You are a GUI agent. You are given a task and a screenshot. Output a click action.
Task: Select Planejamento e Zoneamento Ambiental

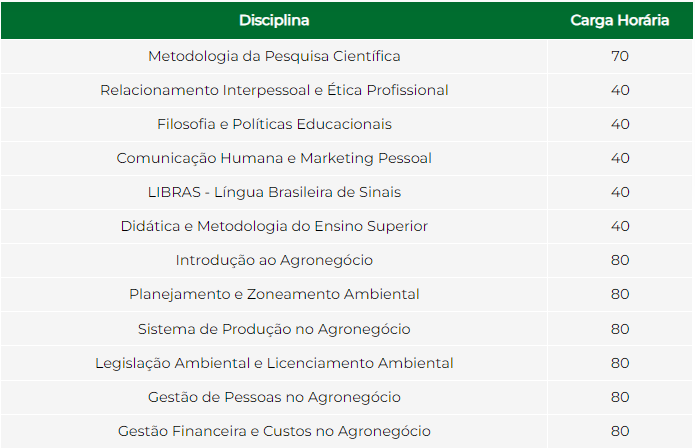click(274, 294)
